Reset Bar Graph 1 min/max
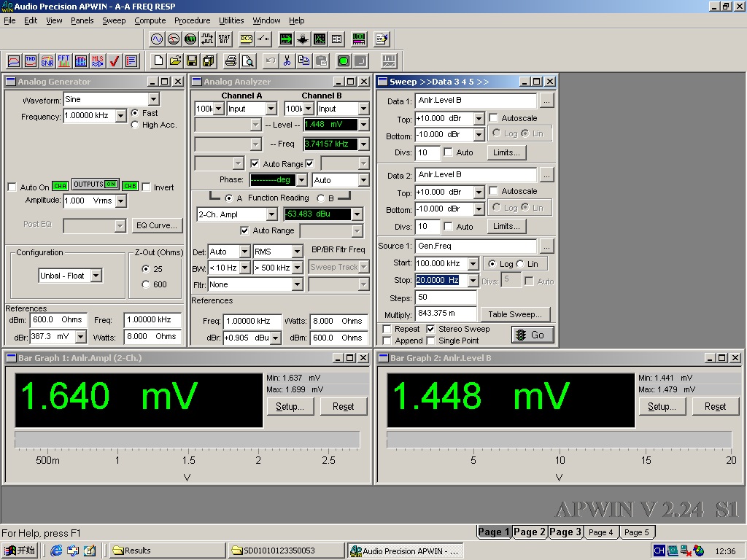Viewport: 747px width, 560px height. tap(343, 407)
